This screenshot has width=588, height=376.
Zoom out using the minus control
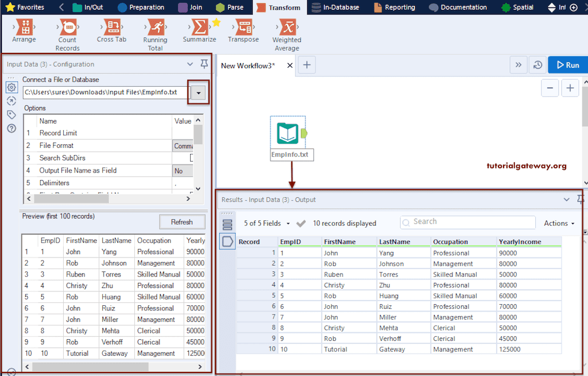pos(550,88)
